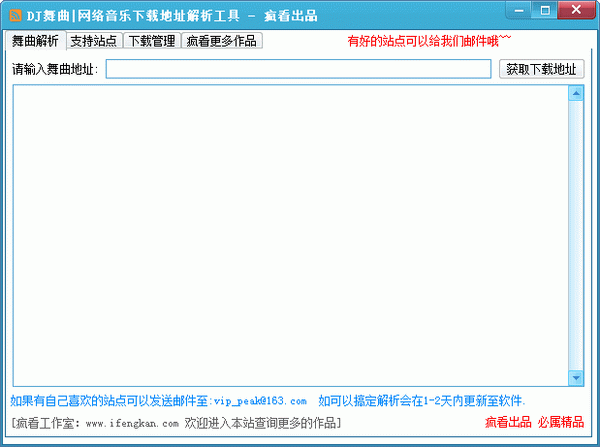Click the scrollbar up arrow

point(576,93)
